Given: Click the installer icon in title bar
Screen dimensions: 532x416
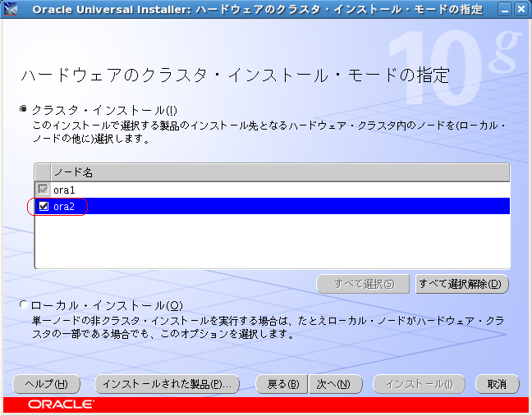Looking at the screenshot, I should 10,9.
